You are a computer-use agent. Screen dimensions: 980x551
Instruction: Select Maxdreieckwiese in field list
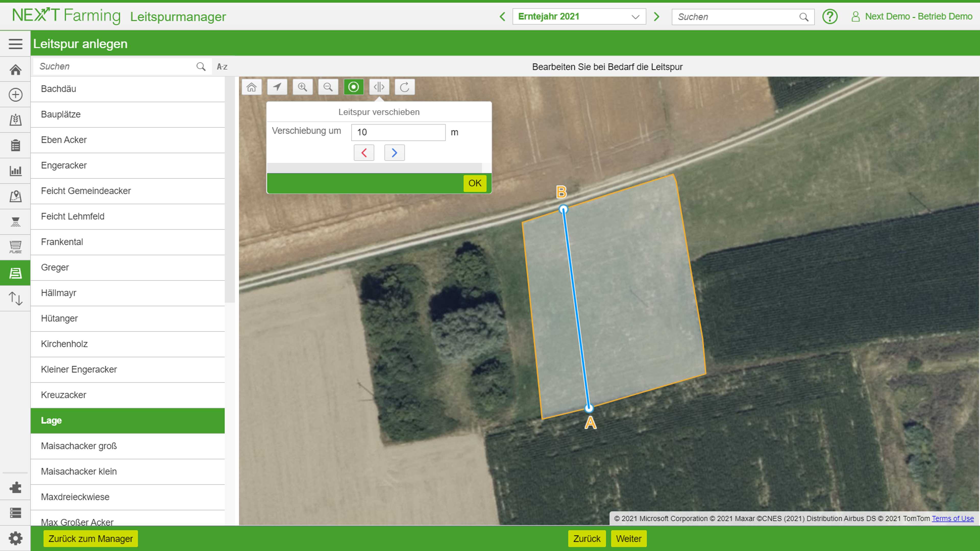[127, 497]
